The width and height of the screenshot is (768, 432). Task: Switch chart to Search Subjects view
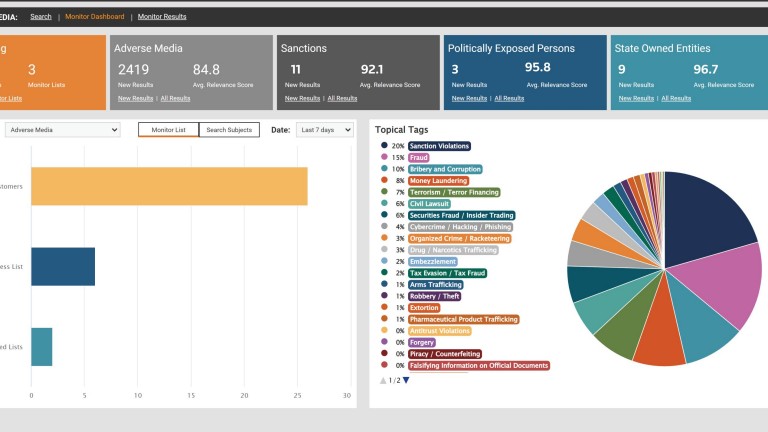229,130
